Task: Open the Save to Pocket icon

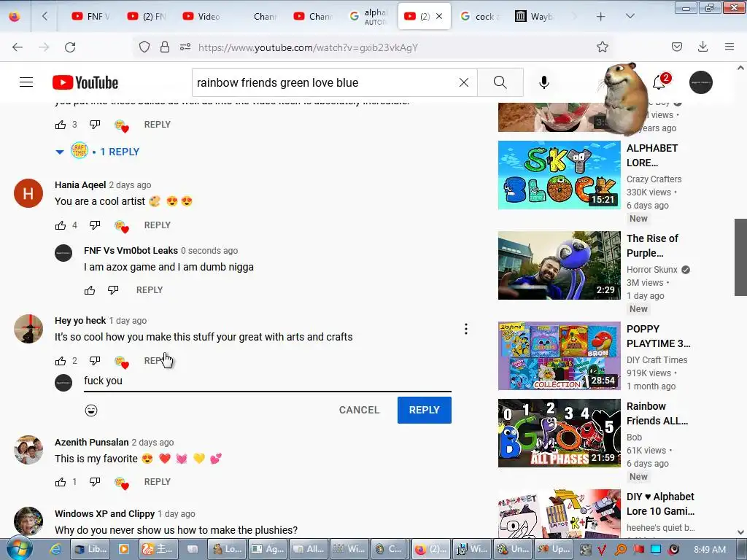Action: point(676,47)
